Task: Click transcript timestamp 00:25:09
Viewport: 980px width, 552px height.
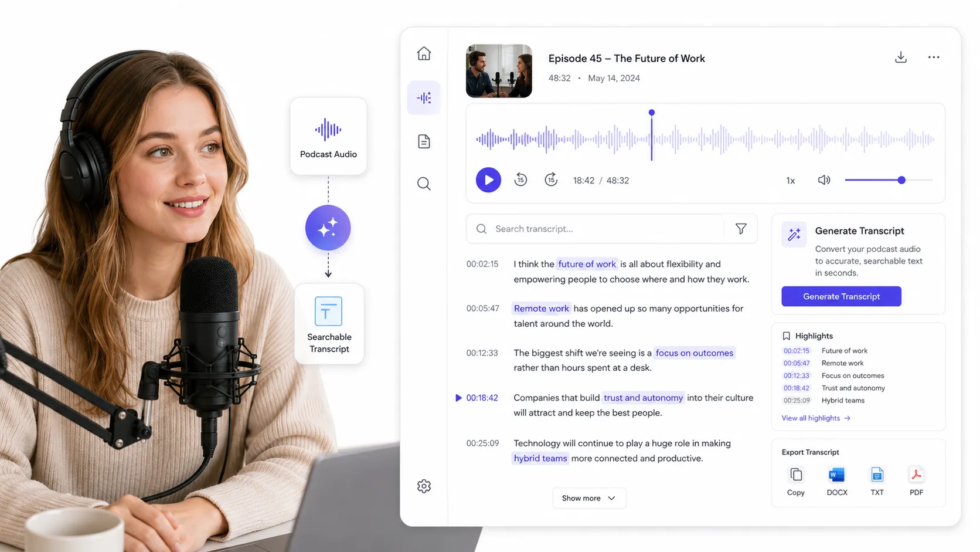Action: [482, 443]
